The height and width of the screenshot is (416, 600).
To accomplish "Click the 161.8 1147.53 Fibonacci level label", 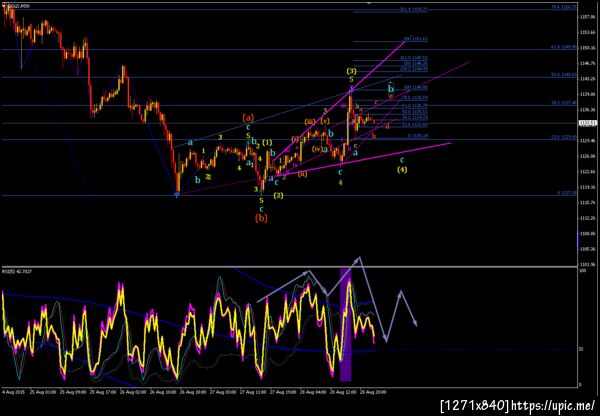I will coord(414,57).
